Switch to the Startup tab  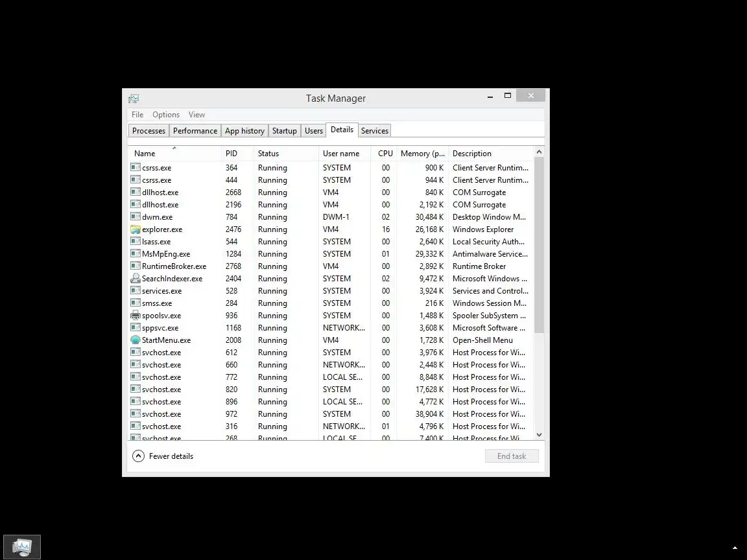click(285, 131)
